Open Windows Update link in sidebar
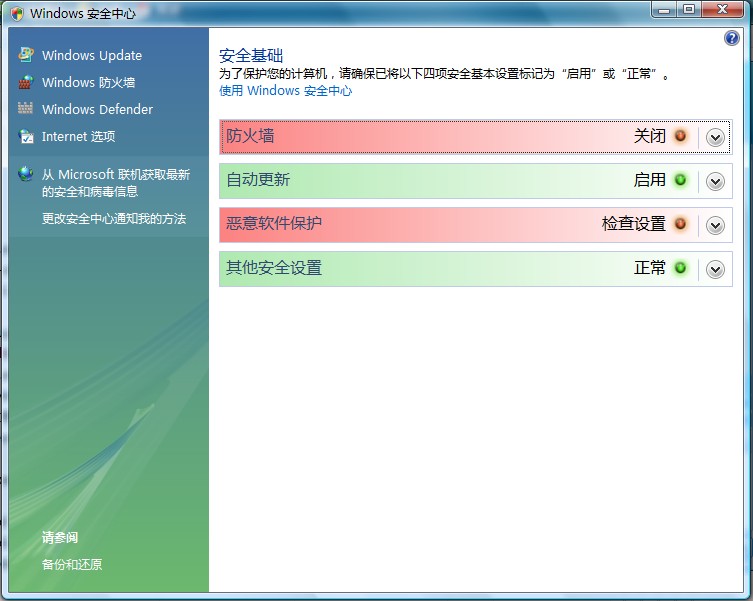 [x=92, y=55]
